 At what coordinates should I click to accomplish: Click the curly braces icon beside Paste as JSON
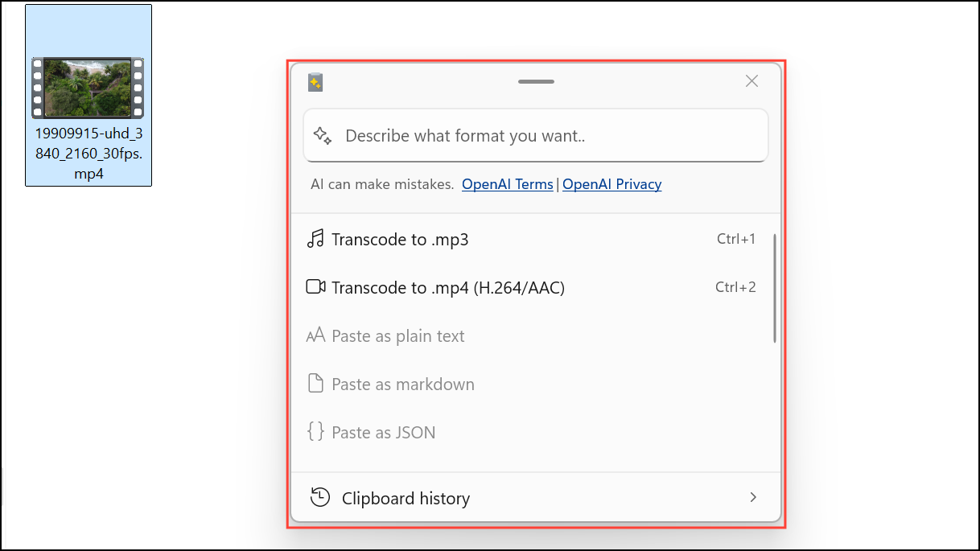pos(316,432)
